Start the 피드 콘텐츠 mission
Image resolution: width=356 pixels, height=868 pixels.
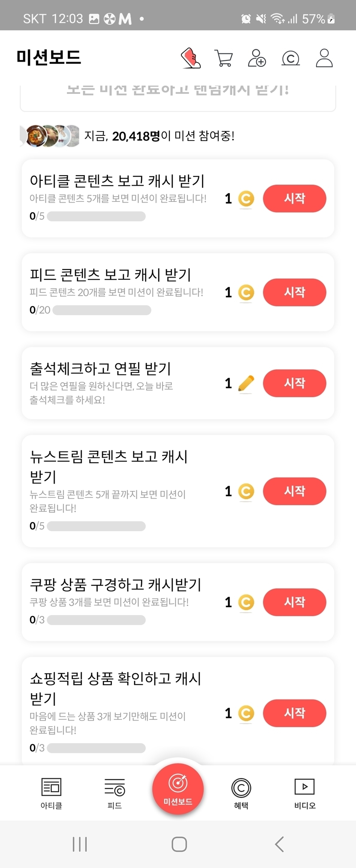point(294,292)
